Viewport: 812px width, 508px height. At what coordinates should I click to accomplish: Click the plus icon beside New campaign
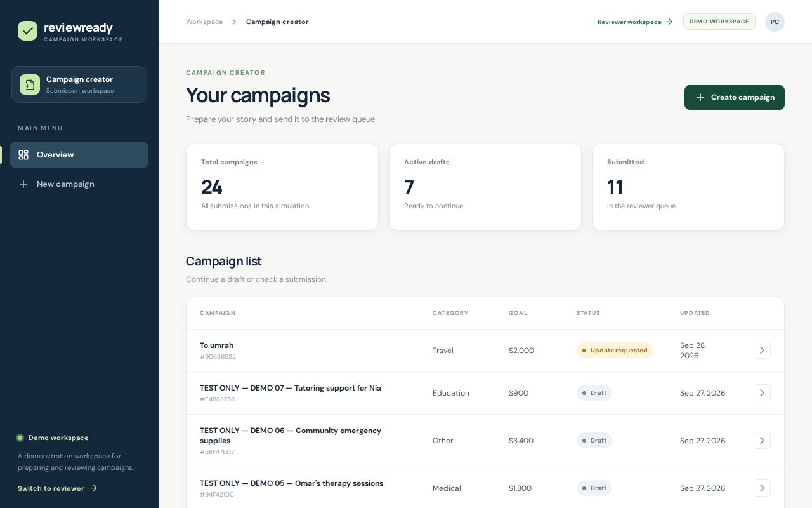[23, 184]
